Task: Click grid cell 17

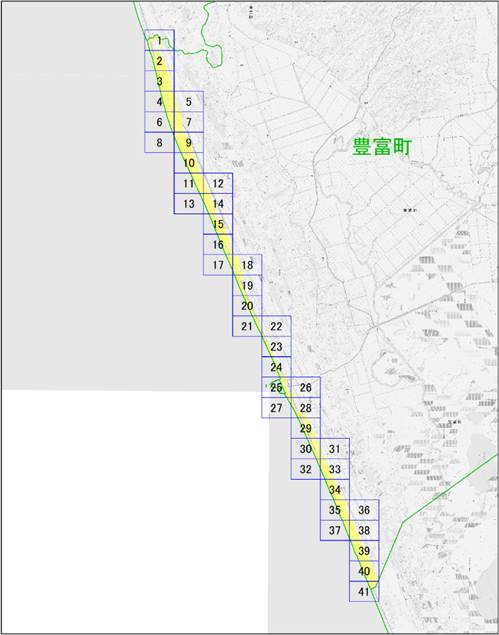Action: coord(218,265)
